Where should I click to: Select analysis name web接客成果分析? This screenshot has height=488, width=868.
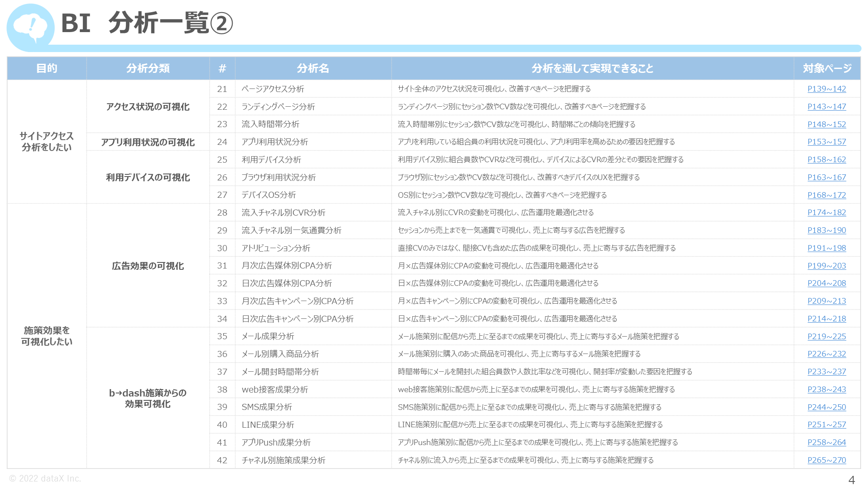point(275,390)
